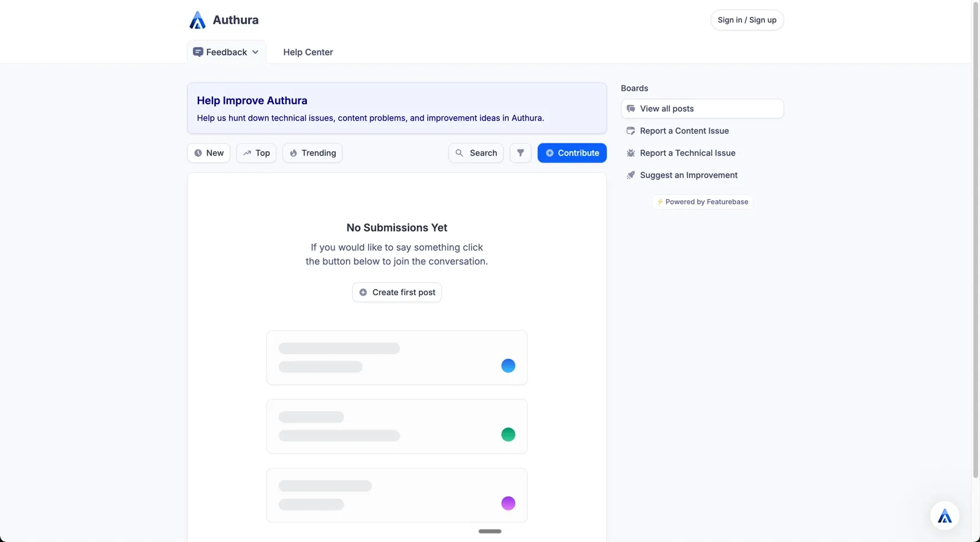Click the View all posts chat icon
Screen dimensions: 980x542
(x=631, y=109)
